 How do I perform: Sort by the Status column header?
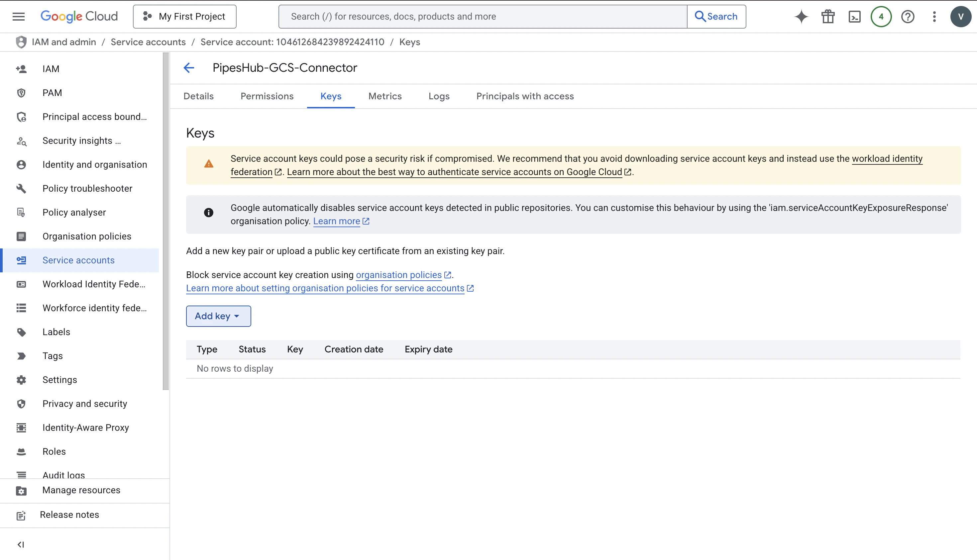252,349
